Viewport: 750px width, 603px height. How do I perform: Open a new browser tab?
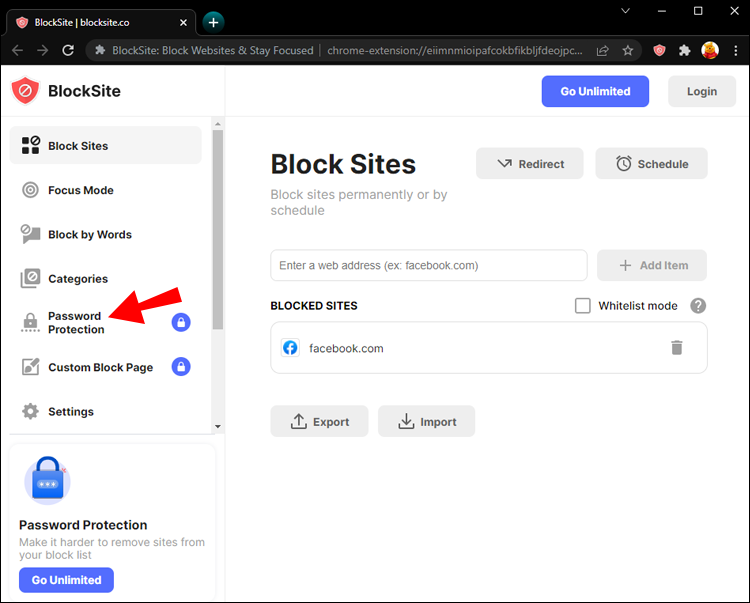213,21
